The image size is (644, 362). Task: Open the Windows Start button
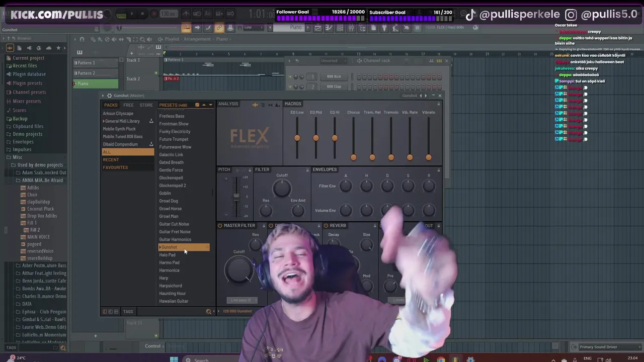coord(174,359)
